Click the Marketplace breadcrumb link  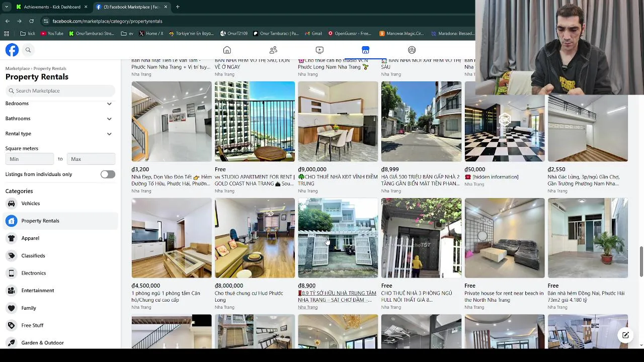18,68
